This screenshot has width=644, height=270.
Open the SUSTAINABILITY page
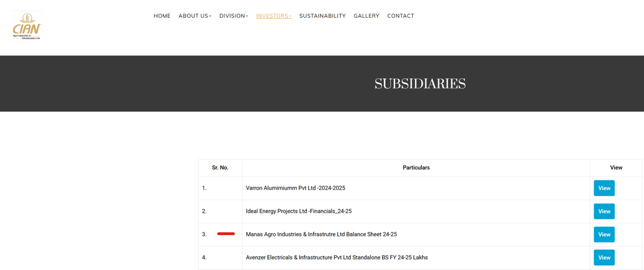click(323, 16)
